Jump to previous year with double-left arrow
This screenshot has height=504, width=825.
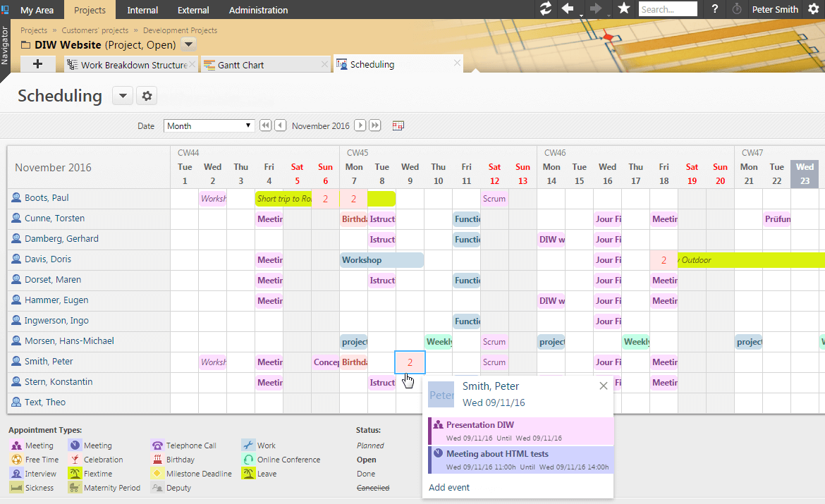point(265,125)
